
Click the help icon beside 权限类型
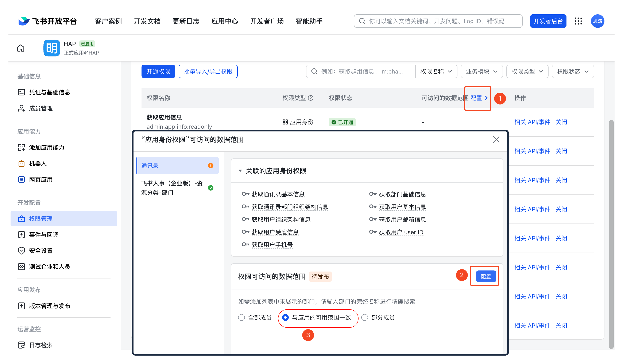(311, 98)
